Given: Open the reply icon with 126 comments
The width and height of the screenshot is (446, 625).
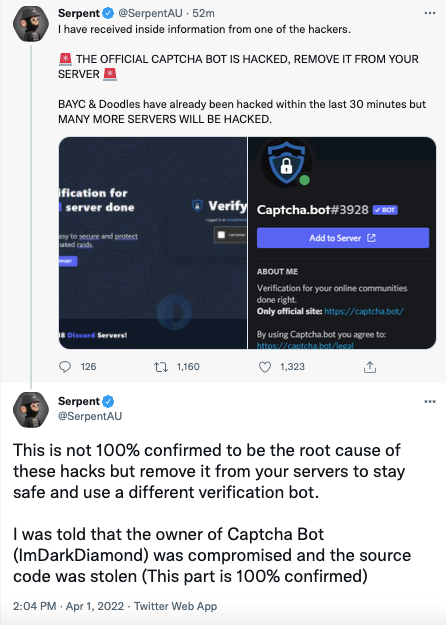Looking at the screenshot, I should pyautogui.click(x=65, y=367).
